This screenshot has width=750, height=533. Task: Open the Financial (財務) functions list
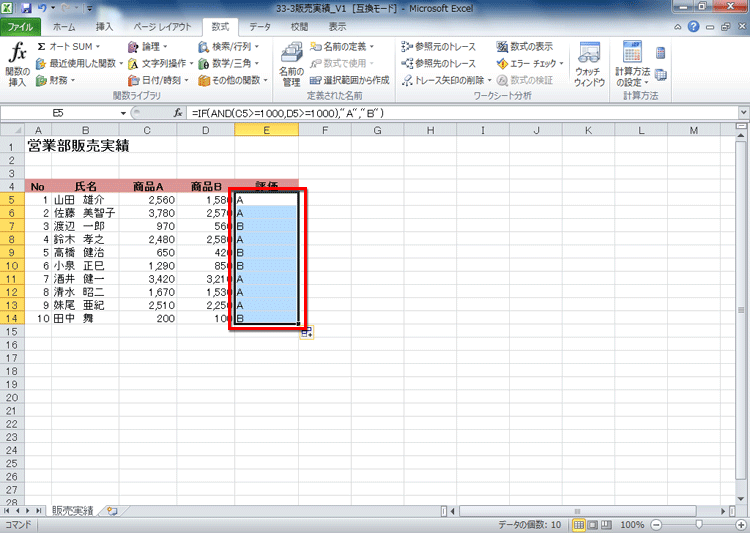point(56,80)
